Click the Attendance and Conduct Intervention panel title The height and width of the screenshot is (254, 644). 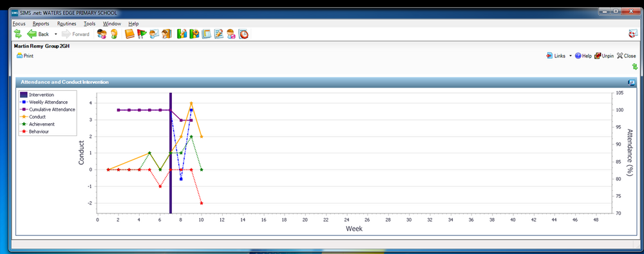(64, 83)
